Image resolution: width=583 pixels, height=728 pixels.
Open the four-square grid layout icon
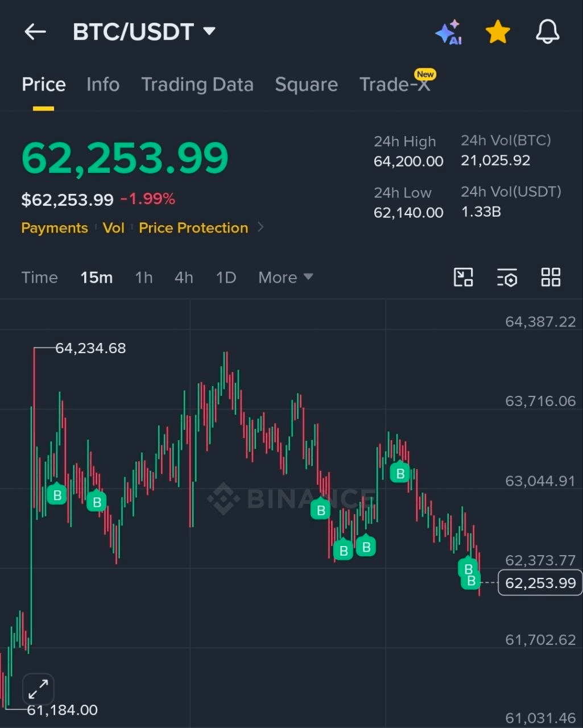click(x=551, y=278)
